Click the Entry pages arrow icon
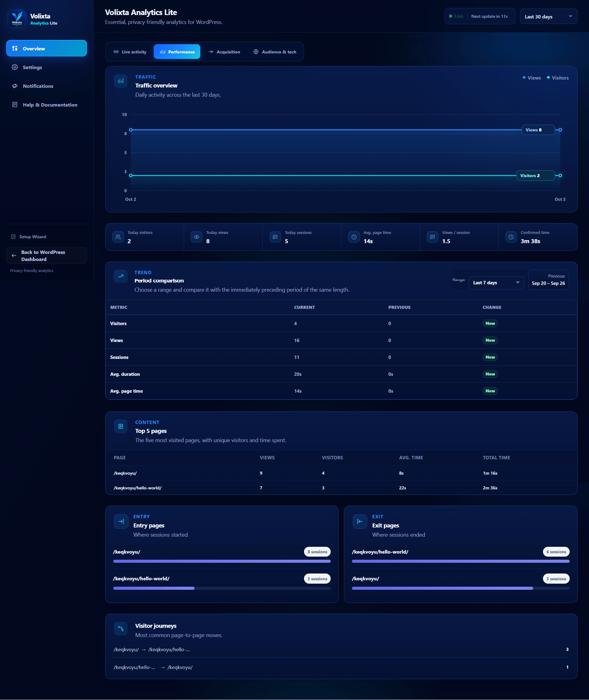 pos(121,522)
